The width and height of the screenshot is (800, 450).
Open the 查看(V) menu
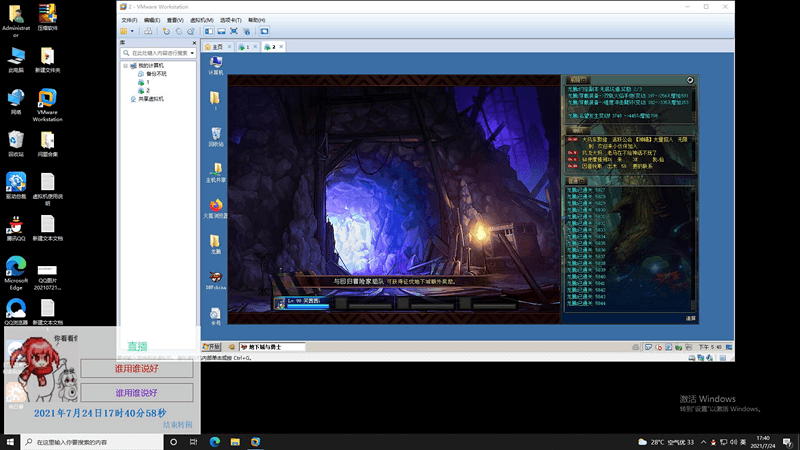point(174,20)
